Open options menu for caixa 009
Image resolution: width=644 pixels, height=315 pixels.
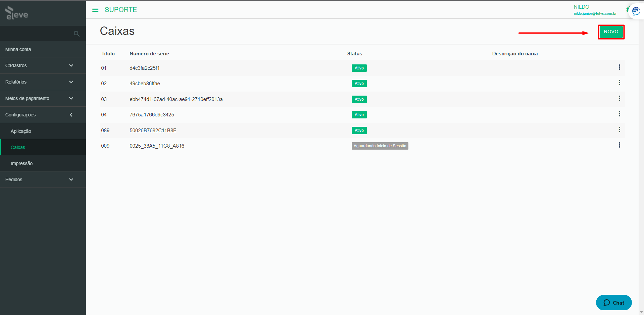tap(619, 145)
